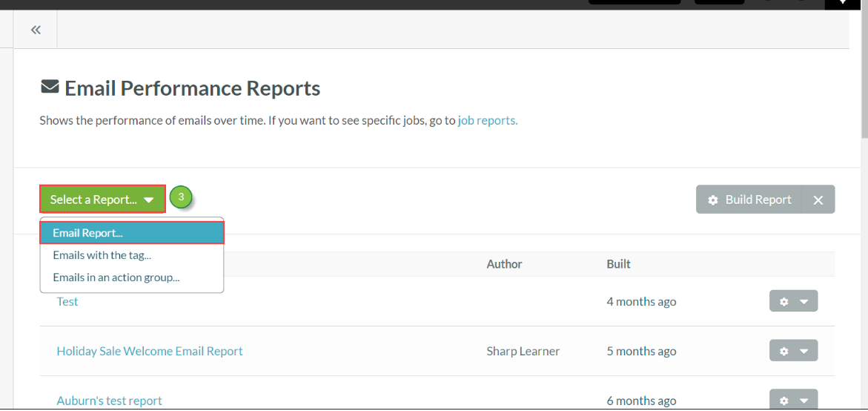Open the Test report link

(67, 302)
